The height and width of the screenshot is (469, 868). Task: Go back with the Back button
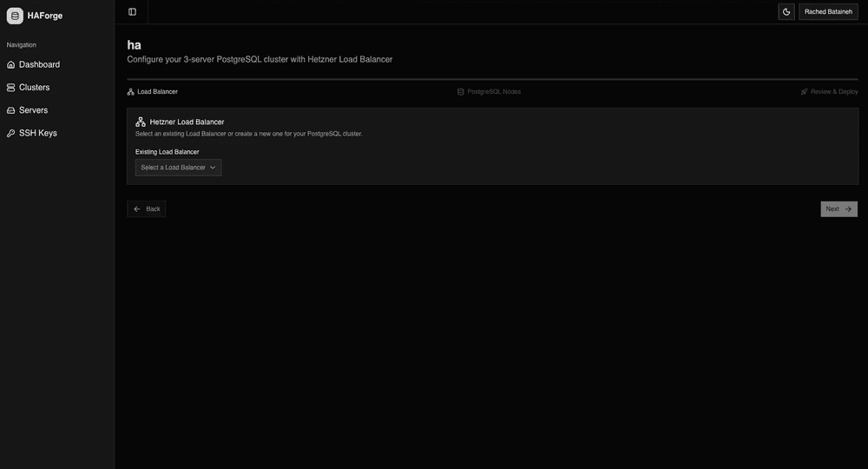coord(147,208)
